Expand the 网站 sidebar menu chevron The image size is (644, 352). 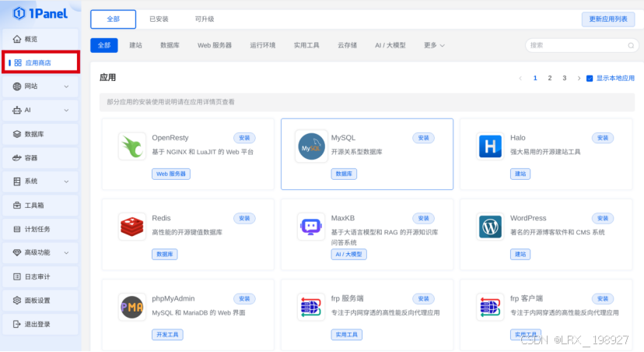pos(67,86)
